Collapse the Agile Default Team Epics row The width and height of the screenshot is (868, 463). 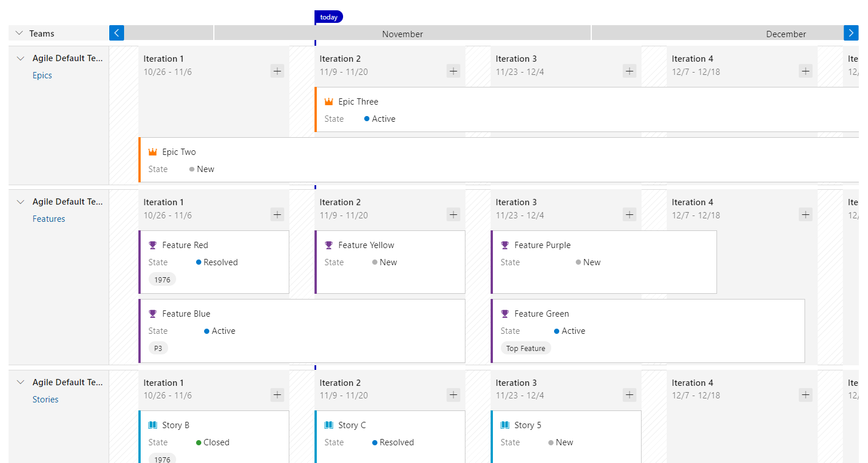tap(21, 58)
